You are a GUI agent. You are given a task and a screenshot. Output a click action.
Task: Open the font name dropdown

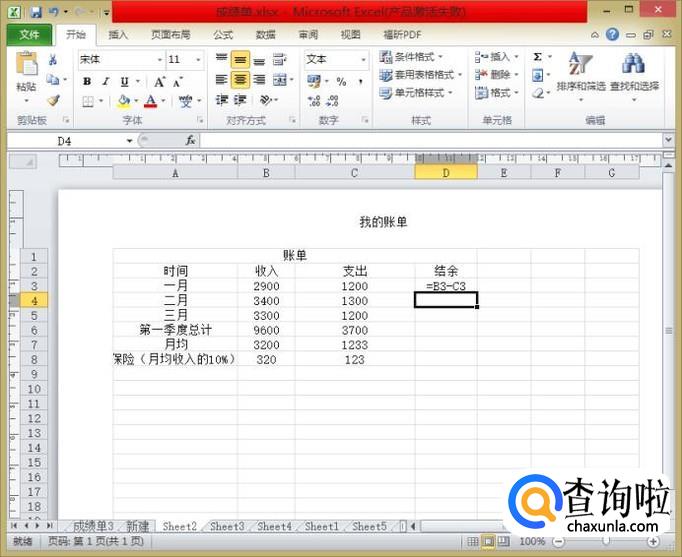[x=160, y=60]
